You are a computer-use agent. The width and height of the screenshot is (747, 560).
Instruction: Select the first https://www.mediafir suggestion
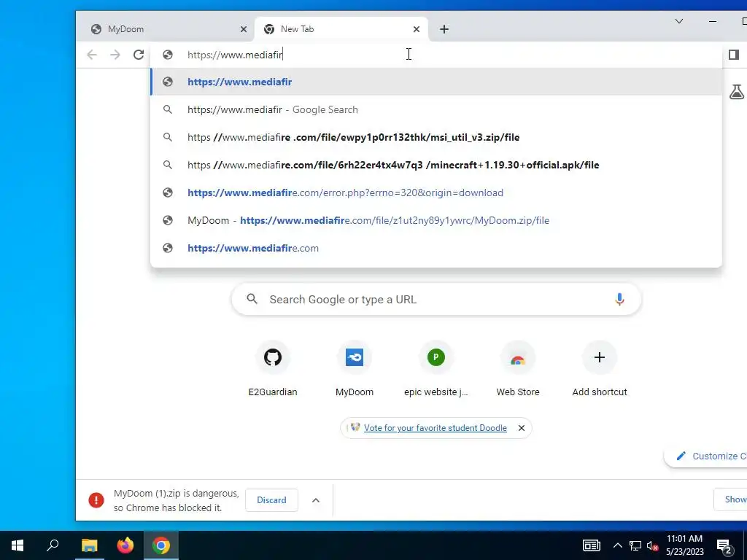pos(436,82)
